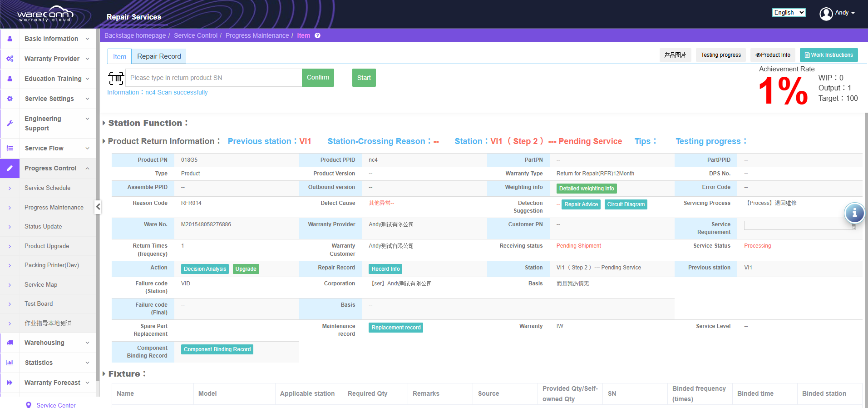Screen dimensions: 868x408
Task: Click the Service Center location pin icon
Action: [x=29, y=405]
